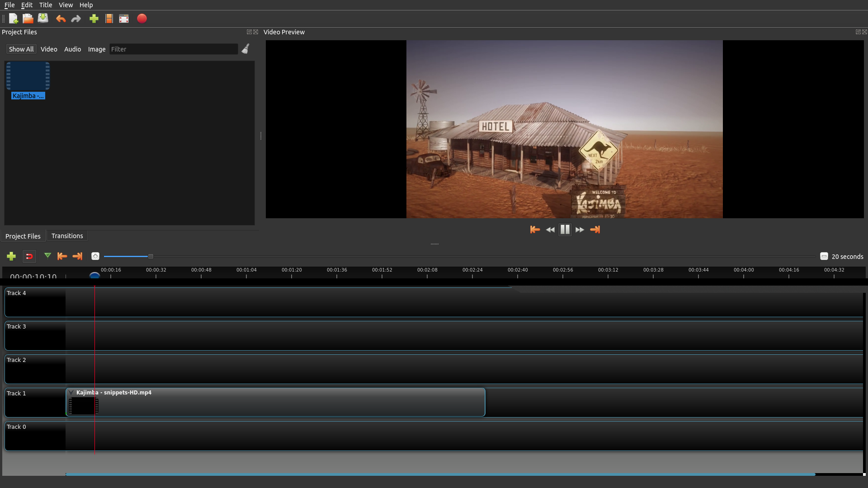Click the Track 3 label
The width and height of the screenshot is (868, 488).
click(16, 326)
